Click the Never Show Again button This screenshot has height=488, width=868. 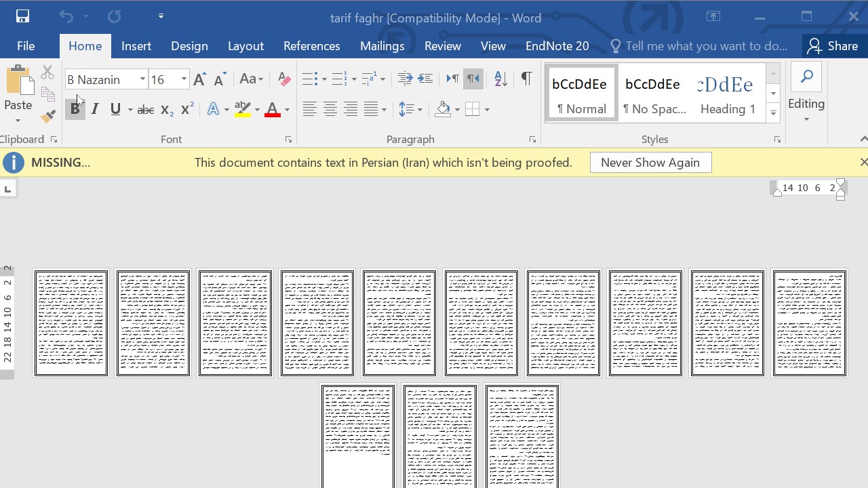650,163
